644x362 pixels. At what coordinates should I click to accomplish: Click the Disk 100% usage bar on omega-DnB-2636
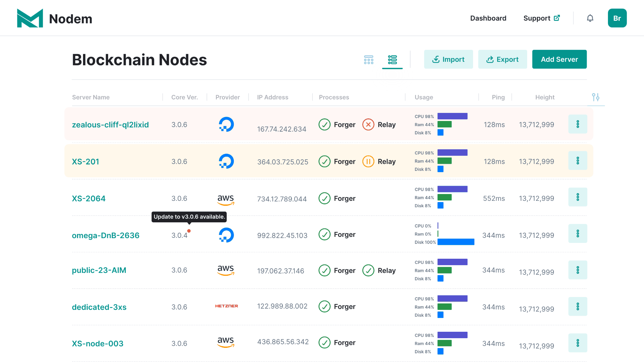click(456, 242)
